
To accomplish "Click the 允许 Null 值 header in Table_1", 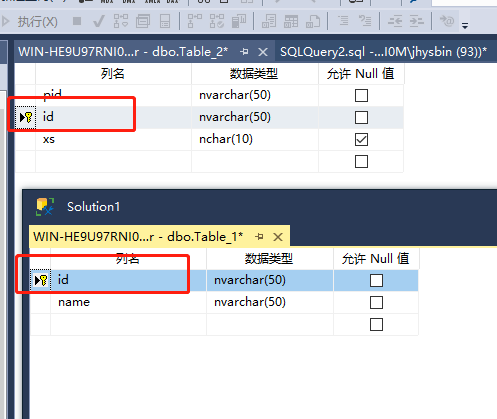I will (376, 259).
